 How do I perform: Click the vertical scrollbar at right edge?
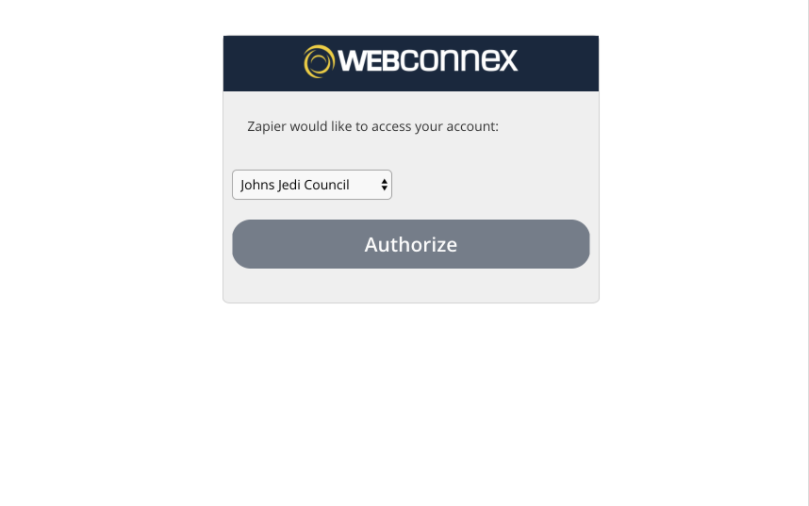(805, 253)
